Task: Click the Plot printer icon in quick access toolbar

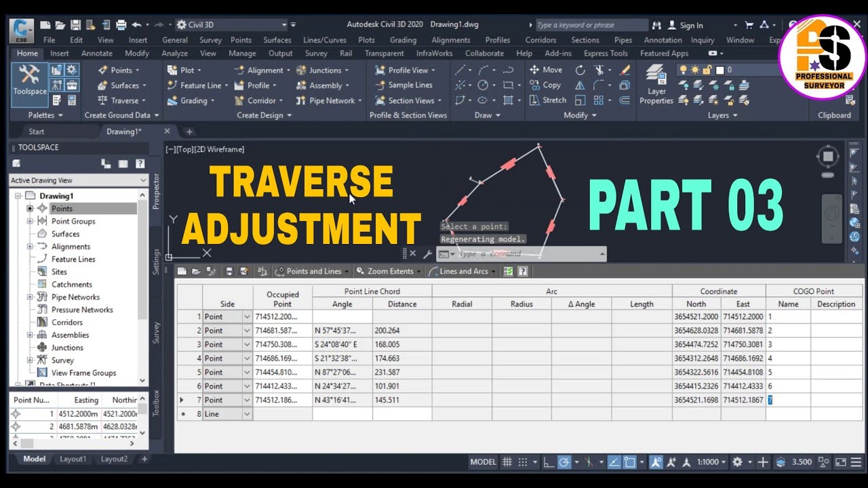Action: pos(121,25)
